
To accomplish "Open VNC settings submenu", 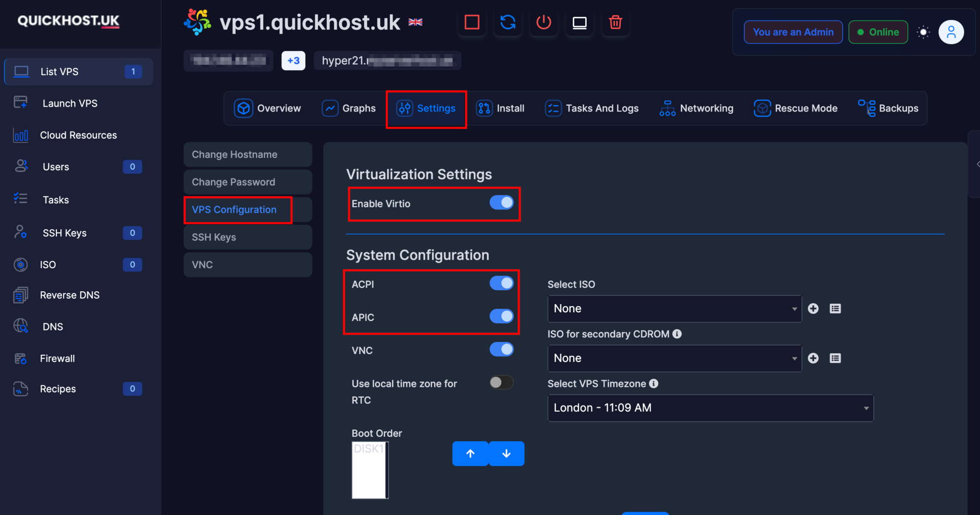I will (248, 265).
